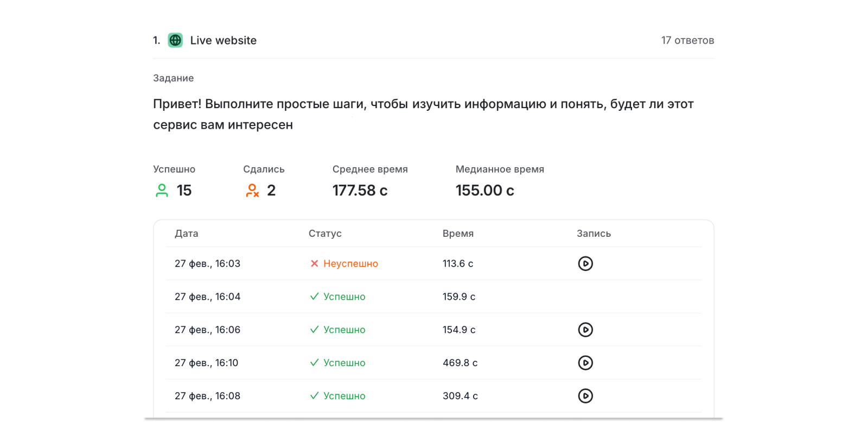
Task: Click the Время column header
Action: [458, 234]
